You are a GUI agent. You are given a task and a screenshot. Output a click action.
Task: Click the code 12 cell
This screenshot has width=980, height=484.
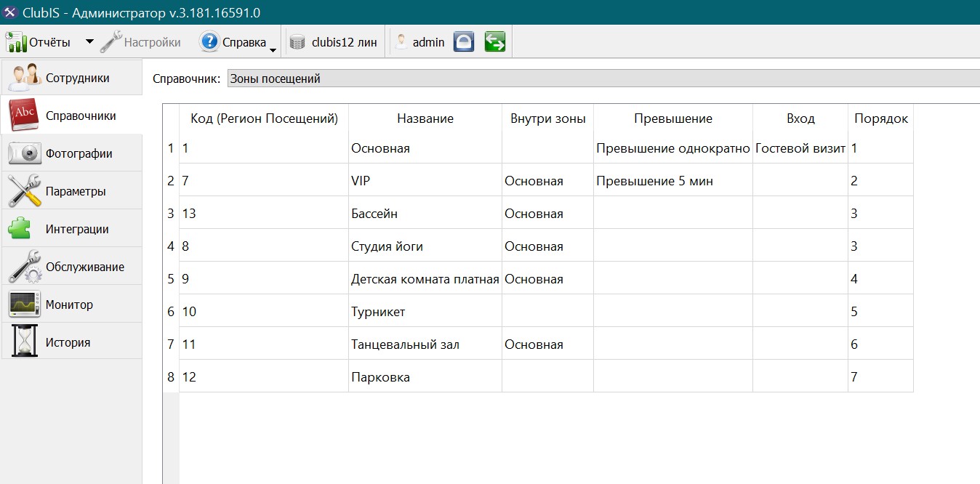(264, 377)
